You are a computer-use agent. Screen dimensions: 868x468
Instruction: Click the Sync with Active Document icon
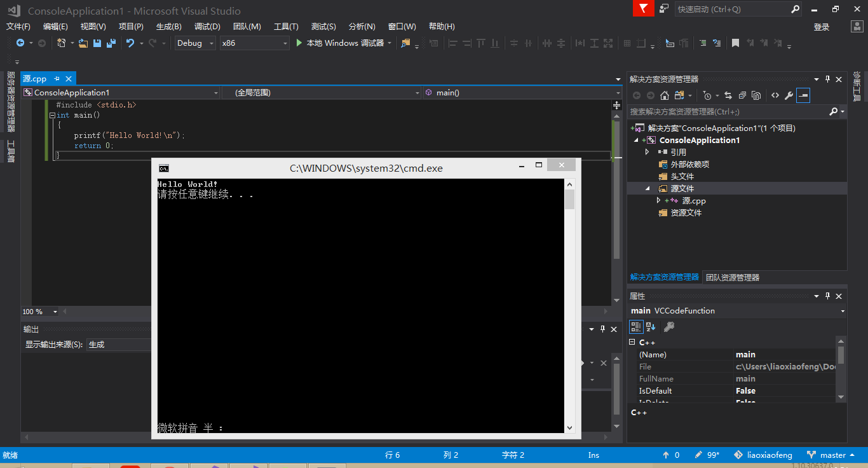[x=728, y=95]
